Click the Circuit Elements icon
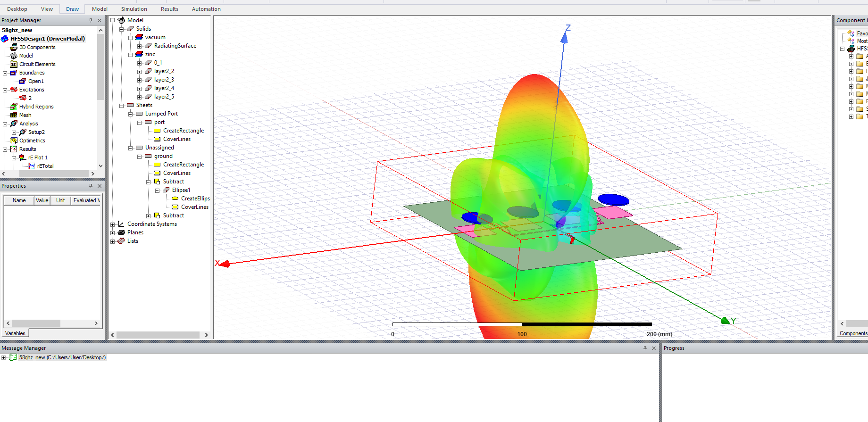868x422 pixels. point(14,64)
